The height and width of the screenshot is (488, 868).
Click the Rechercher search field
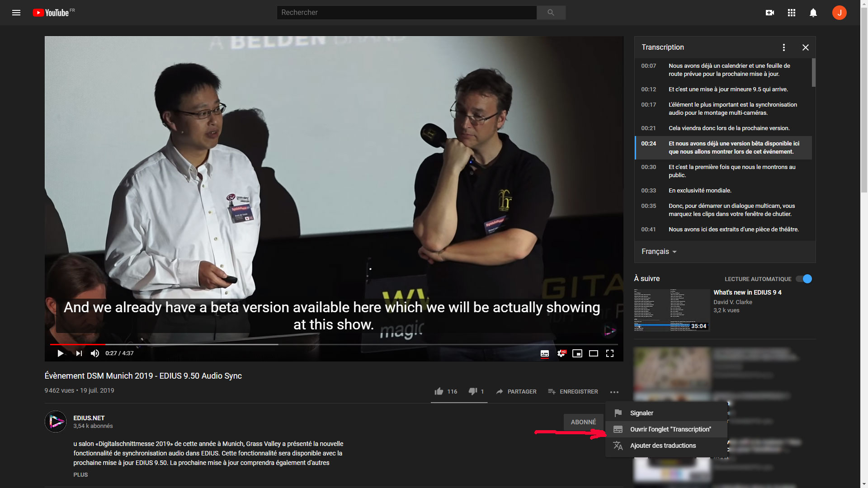[x=406, y=13]
